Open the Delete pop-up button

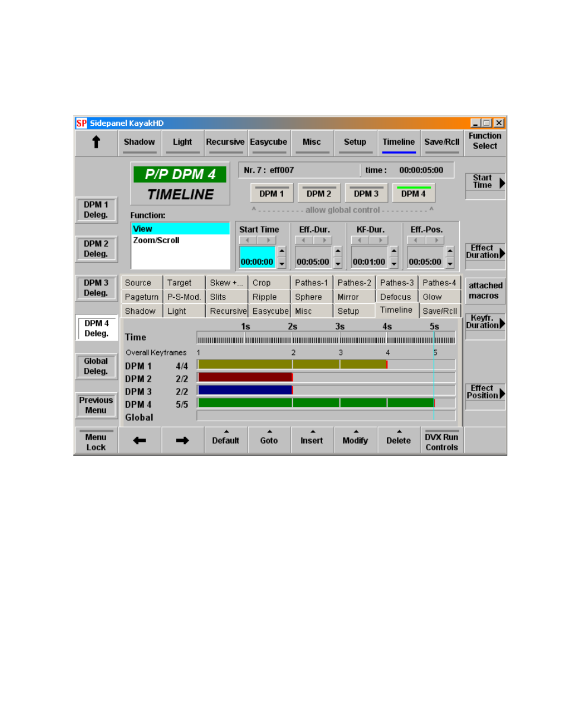tap(399, 440)
